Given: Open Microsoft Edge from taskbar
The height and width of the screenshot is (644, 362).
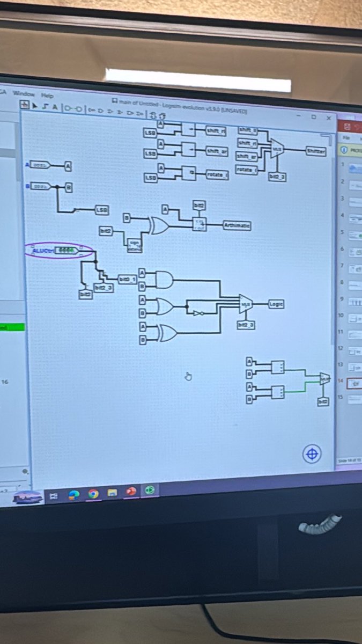Looking at the screenshot, I should (x=74, y=495).
